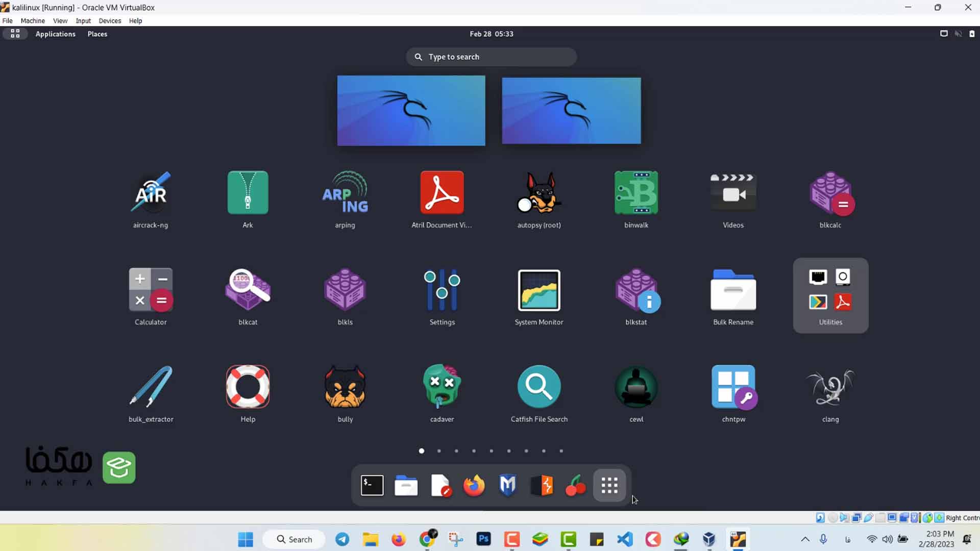Open the binwalk tool

[636, 200]
